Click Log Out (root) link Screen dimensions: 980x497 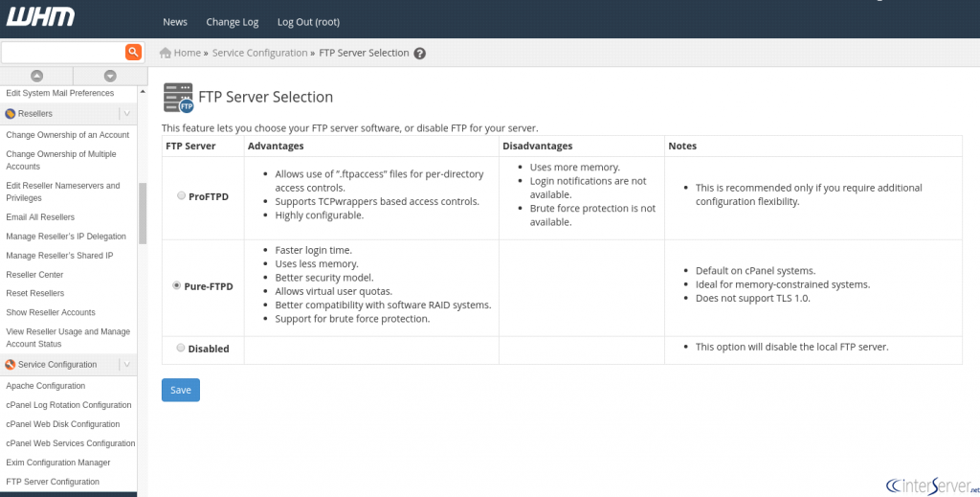308,22
